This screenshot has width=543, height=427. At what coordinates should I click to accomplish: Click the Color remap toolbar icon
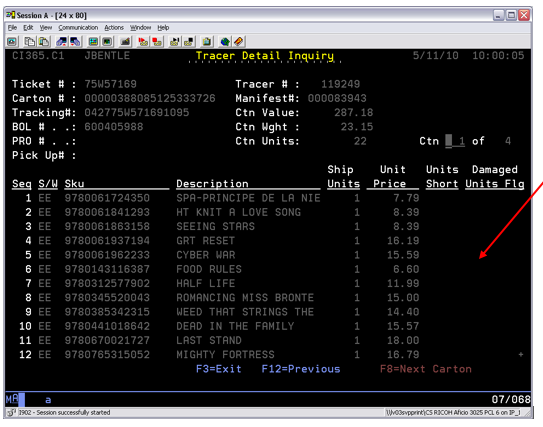pos(107,42)
